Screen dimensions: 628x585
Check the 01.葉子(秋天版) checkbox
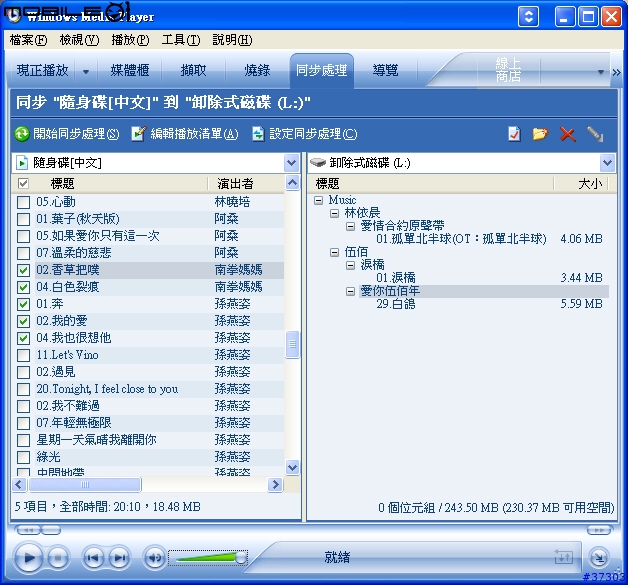point(23,219)
